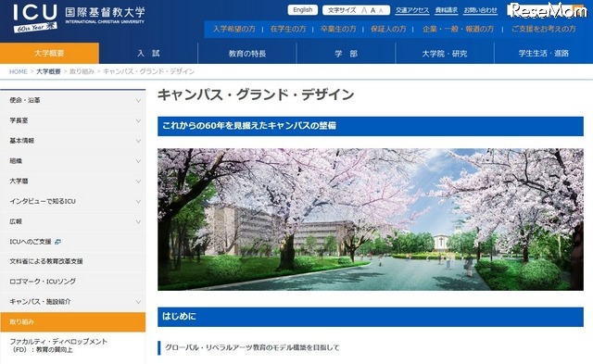The height and width of the screenshot is (364, 593).
Task: Open 基本情報 in sidebar
Action: [21, 140]
